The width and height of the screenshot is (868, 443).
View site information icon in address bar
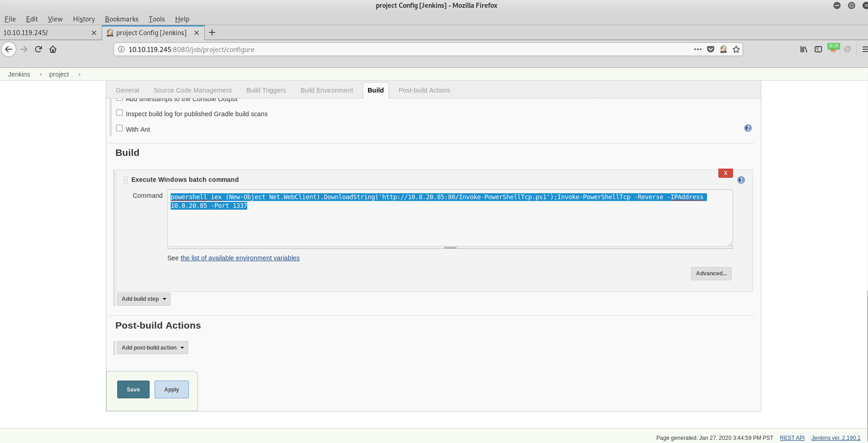pos(121,49)
